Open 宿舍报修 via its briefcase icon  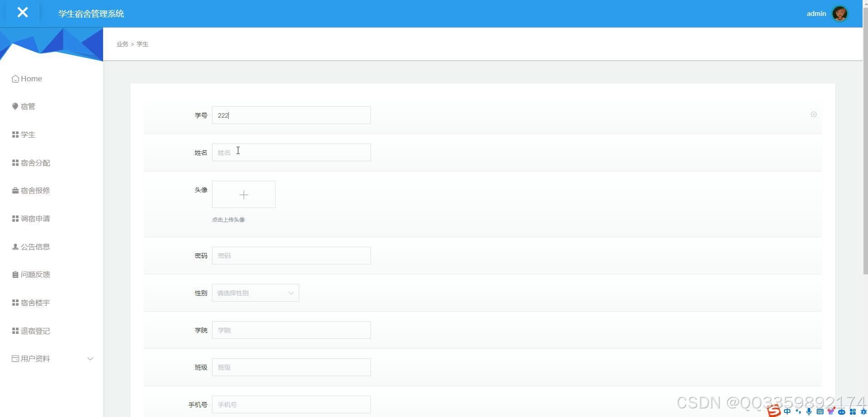click(x=15, y=190)
